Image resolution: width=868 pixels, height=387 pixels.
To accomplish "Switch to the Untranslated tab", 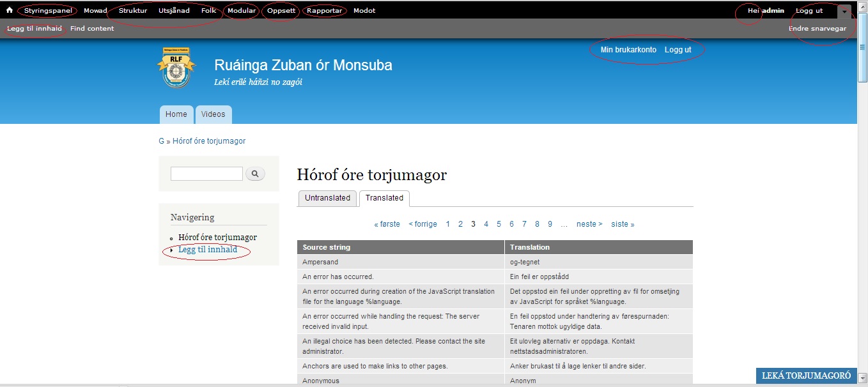I will coord(327,198).
